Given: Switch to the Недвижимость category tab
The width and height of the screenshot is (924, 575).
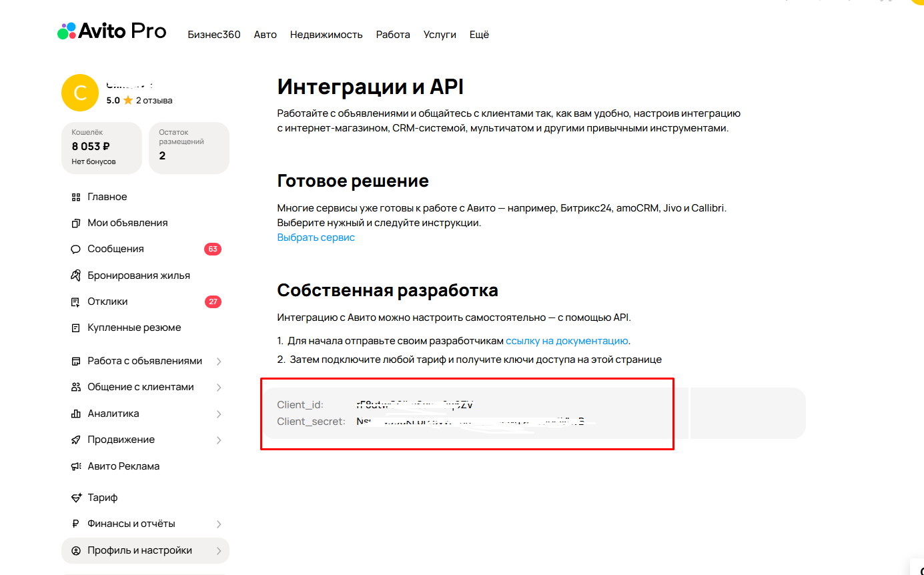Looking at the screenshot, I should point(326,34).
